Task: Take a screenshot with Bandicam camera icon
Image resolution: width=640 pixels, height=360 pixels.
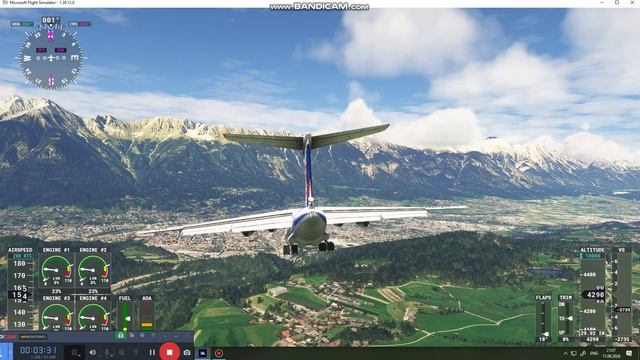Action: [187, 352]
